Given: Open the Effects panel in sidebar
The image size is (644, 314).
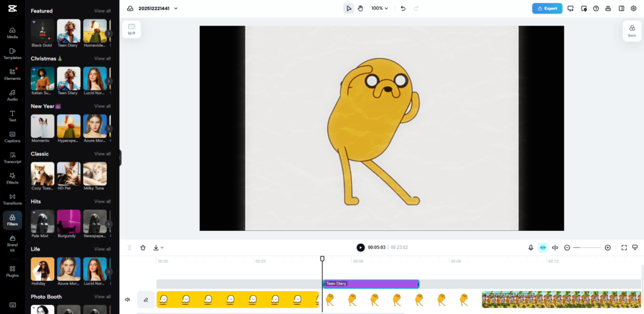Looking at the screenshot, I should coord(13,177).
